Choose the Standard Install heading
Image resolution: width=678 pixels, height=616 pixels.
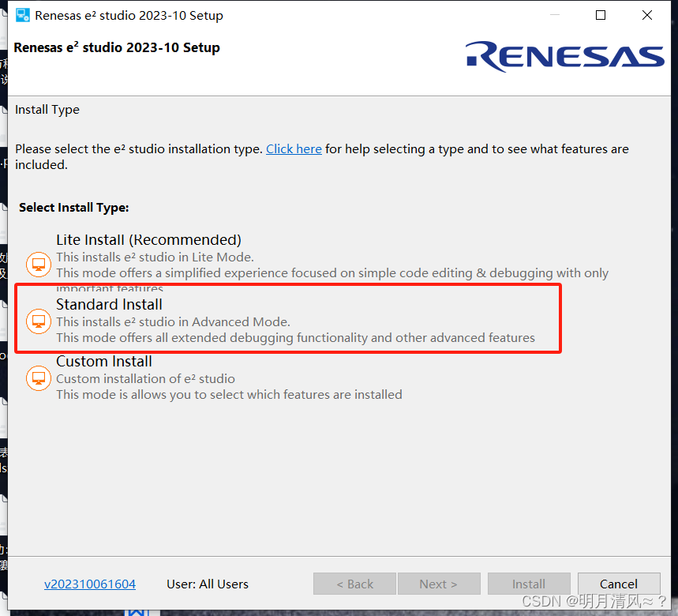click(x=109, y=305)
